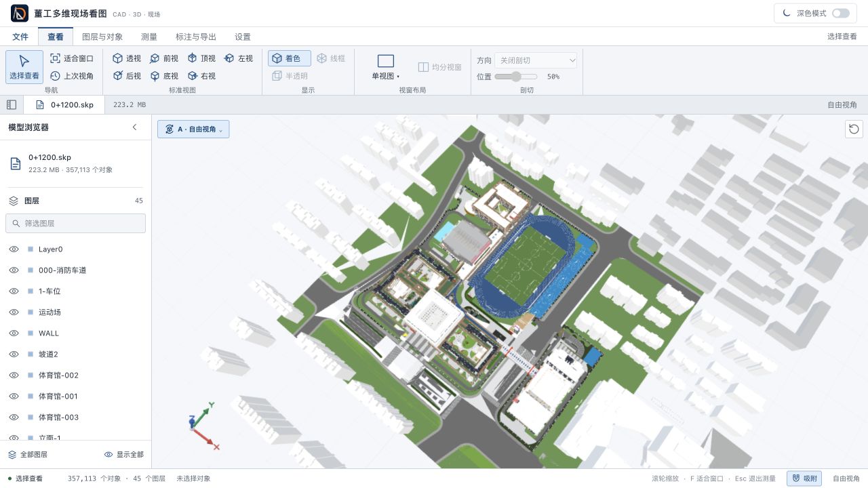Toggle 吸附 snap in status bar
Image resolution: width=868 pixels, height=488 pixels.
804,478
